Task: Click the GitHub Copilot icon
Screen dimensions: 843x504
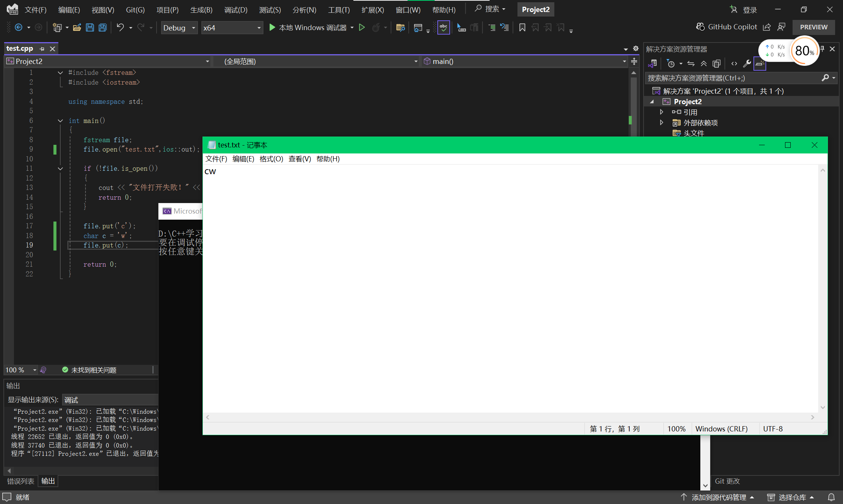Action: point(700,27)
